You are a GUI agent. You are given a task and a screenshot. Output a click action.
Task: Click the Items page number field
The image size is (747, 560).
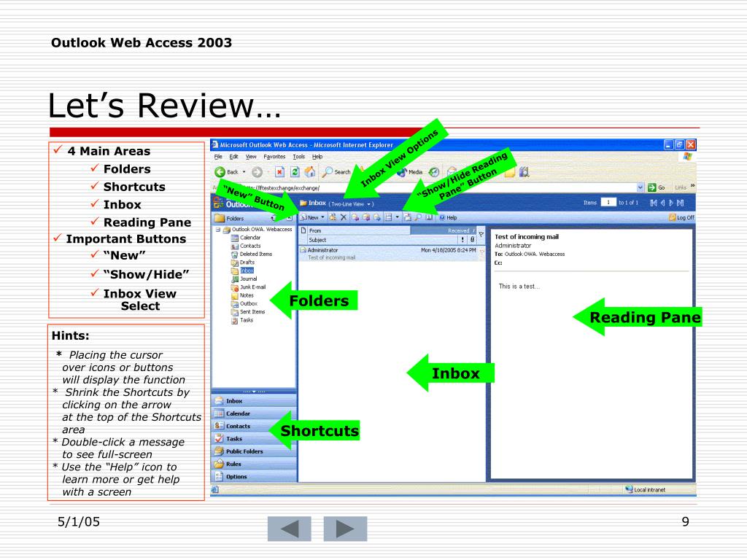tap(608, 203)
